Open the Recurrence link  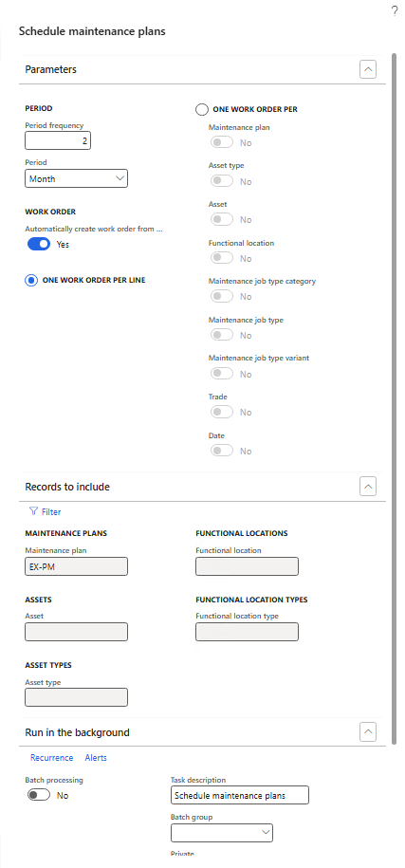[x=51, y=758]
